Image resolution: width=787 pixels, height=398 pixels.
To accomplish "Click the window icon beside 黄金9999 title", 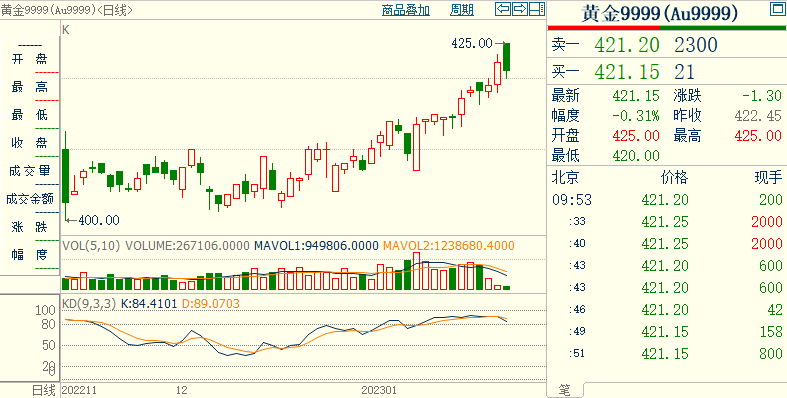I will click(x=776, y=9).
